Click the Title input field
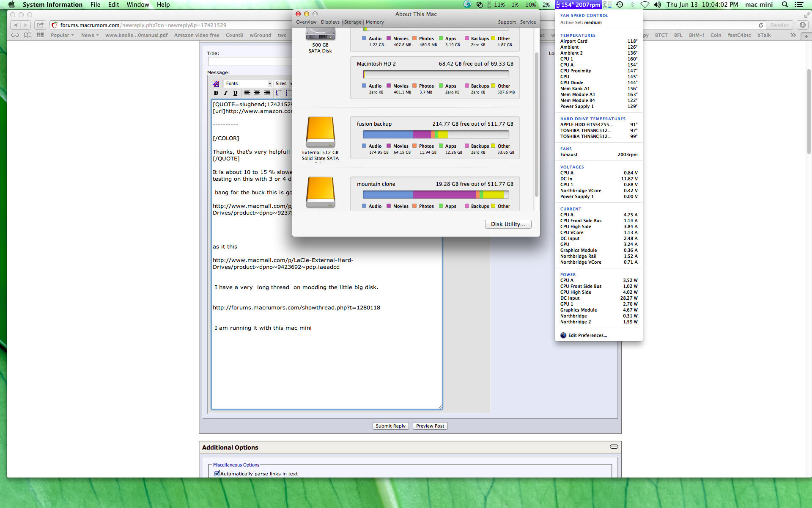This screenshot has height=508, width=812. 250,61
